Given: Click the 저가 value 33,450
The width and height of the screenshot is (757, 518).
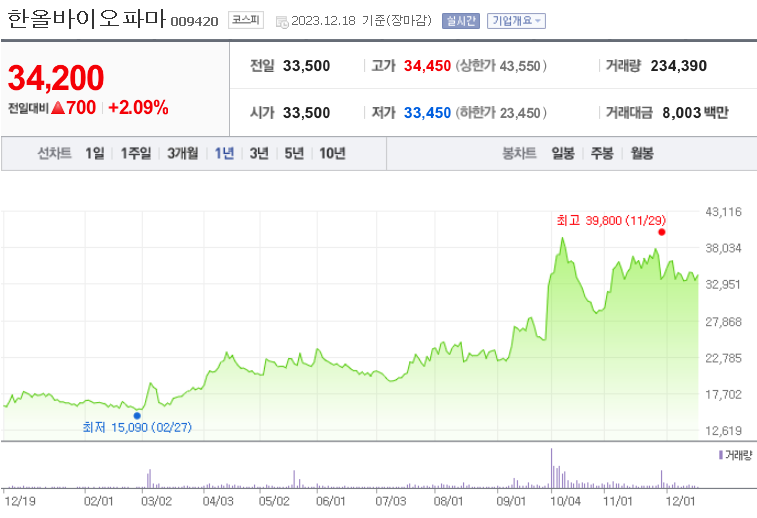Looking at the screenshot, I should point(427,113).
